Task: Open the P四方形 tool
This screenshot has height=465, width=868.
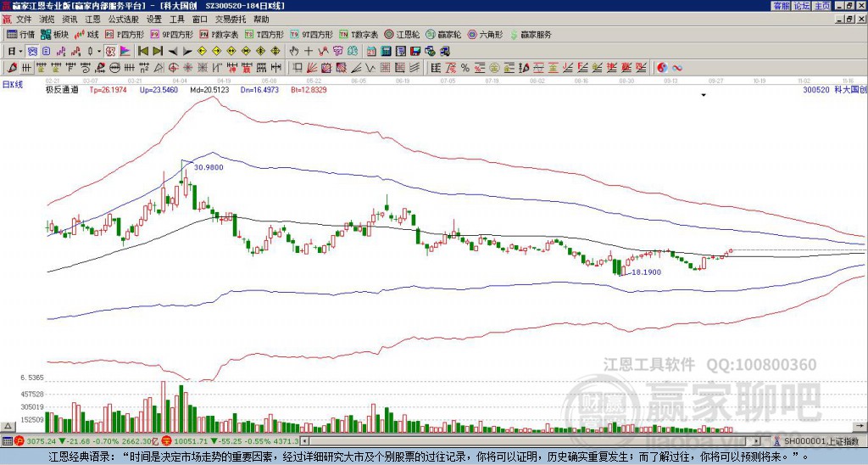Action: (x=125, y=34)
